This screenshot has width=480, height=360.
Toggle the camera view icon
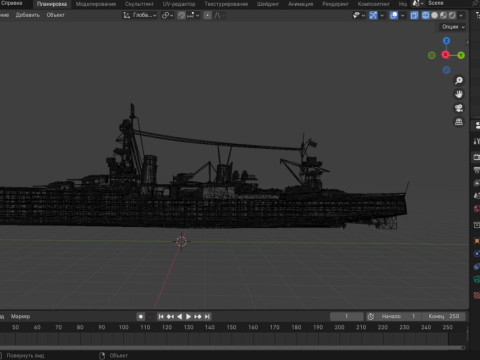click(x=459, y=108)
